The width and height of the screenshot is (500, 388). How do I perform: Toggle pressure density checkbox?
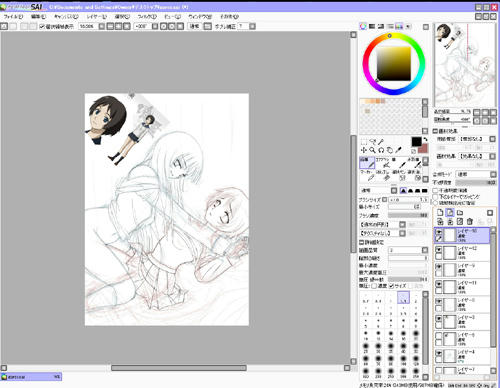point(374,286)
